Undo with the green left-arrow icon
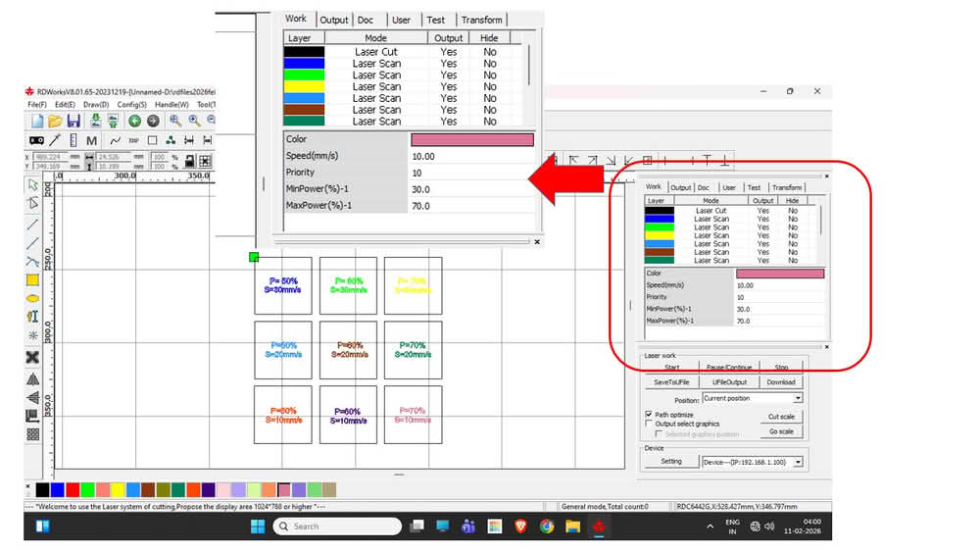This screenshot has width=980, height=552. coord(134,122)
